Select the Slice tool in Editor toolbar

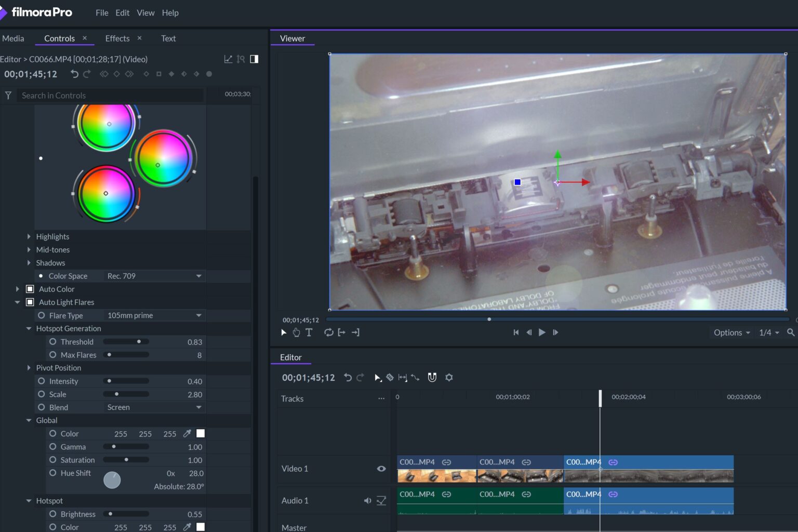(390, 378)
